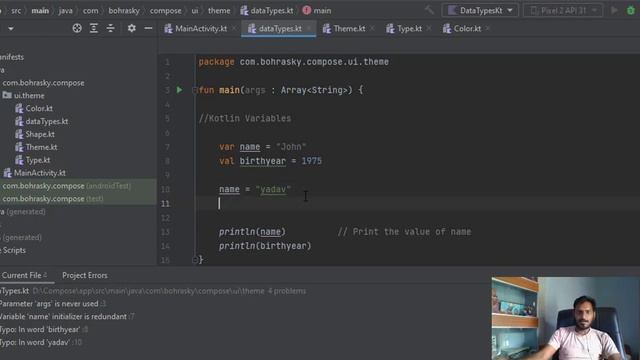Click the 'java' breadcrumb segment
This screenshot has height=360, width=640.
(x=65, y=11)
